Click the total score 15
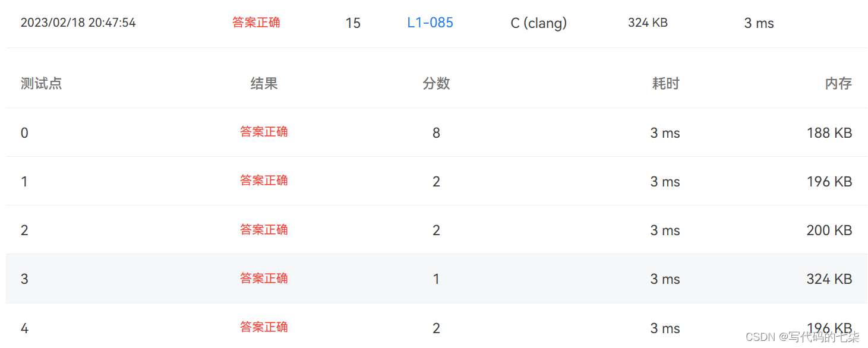Viewport: 868px width, 348px height. coord(353,23)
